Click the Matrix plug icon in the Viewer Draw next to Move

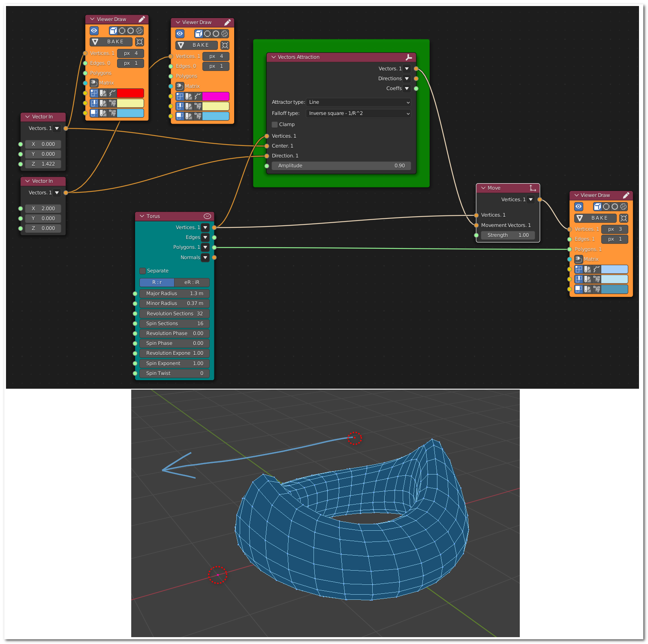pos(579,259)
